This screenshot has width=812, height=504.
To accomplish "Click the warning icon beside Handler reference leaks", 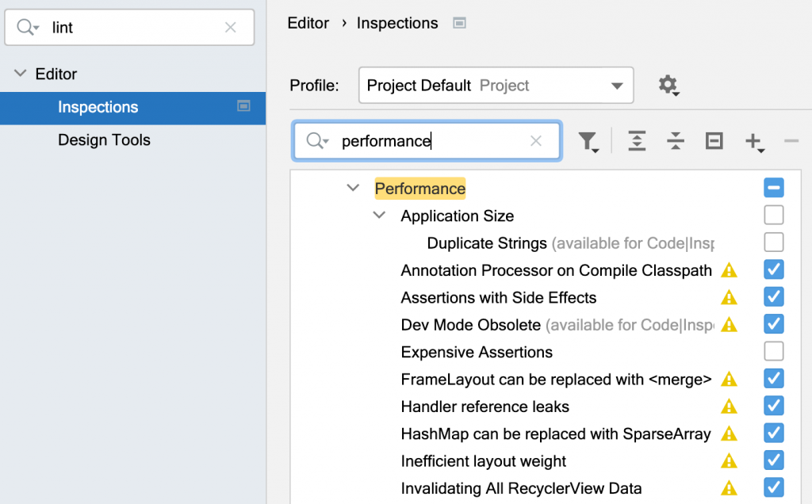I will [x=729, y=407].
